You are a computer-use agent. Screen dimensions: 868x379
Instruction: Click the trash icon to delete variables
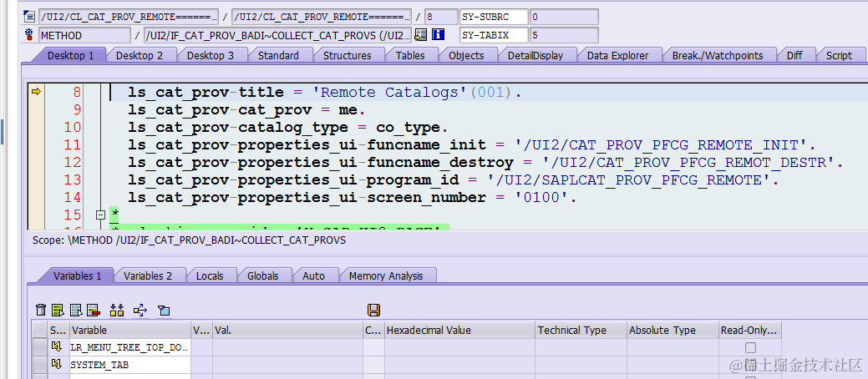[41, 311]
